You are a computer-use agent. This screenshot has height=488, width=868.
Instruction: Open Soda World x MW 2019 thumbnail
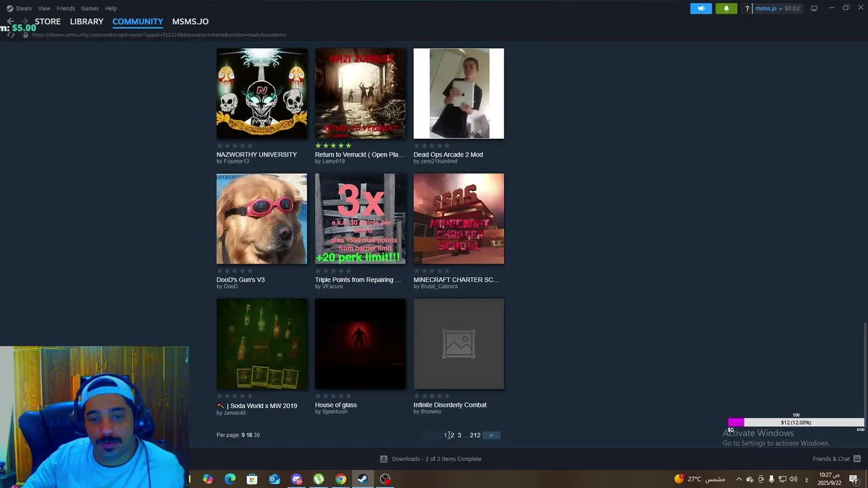[x=262, y=344]
